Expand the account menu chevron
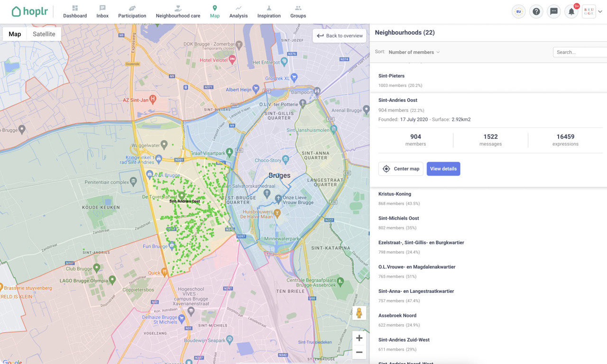Screen dimensions: 607x364 600,12
